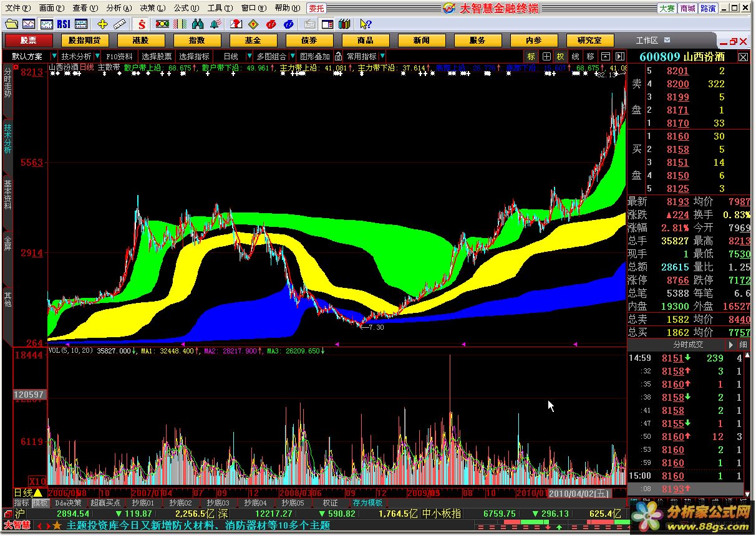The width and height of the screenshot is (756, 536).
Task: Close the 600809 quote panel X box
Action: click(x=743, y=57)
